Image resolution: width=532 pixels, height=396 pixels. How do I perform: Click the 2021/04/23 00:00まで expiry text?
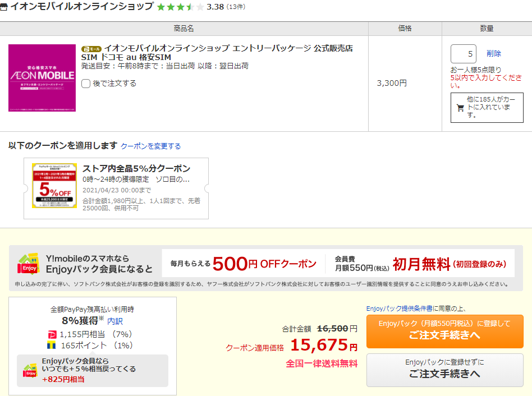[117, 190]
